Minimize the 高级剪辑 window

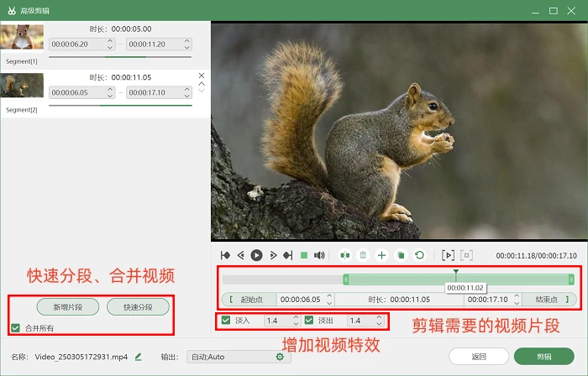(536, 11)
